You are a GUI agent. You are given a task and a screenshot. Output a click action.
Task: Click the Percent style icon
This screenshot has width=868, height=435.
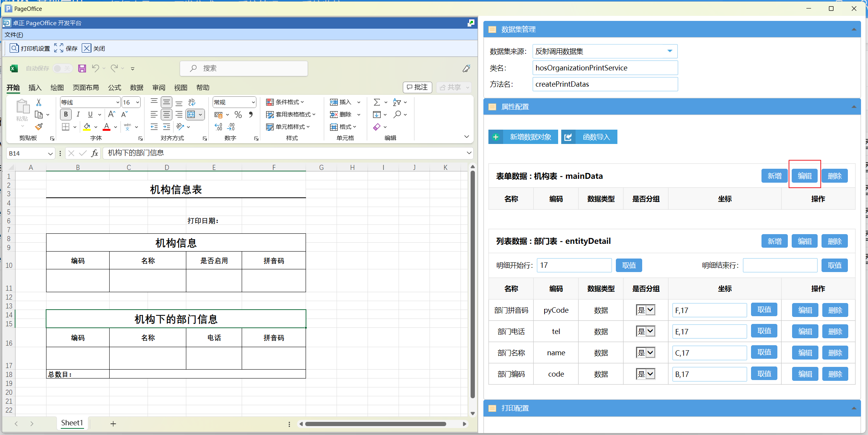(x=238, y=115)
